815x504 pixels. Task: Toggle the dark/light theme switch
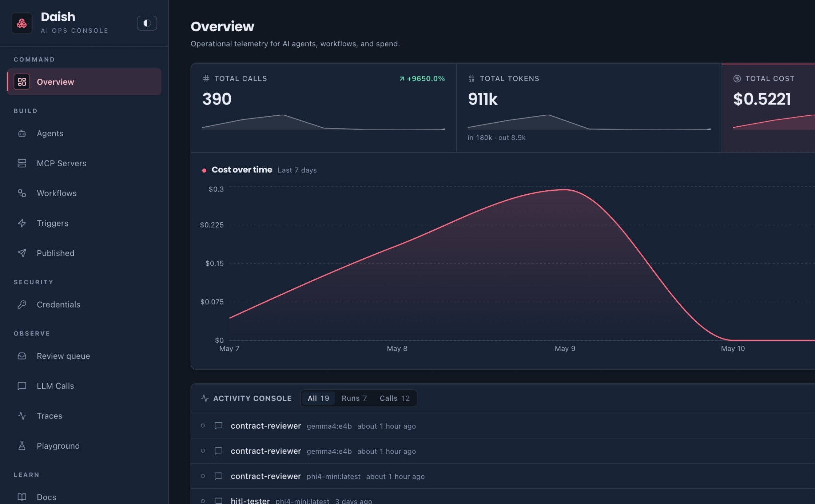[x=147, y=23]
